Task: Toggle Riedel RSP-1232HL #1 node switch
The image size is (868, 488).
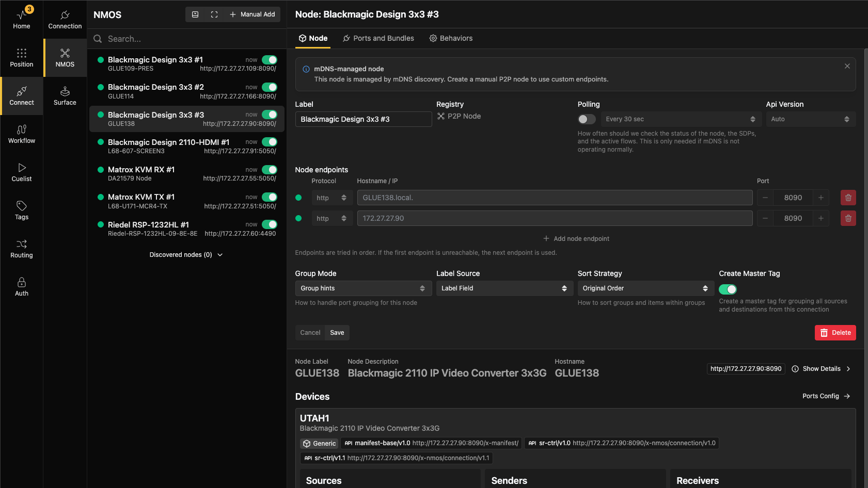Action: tap(270, 224)
